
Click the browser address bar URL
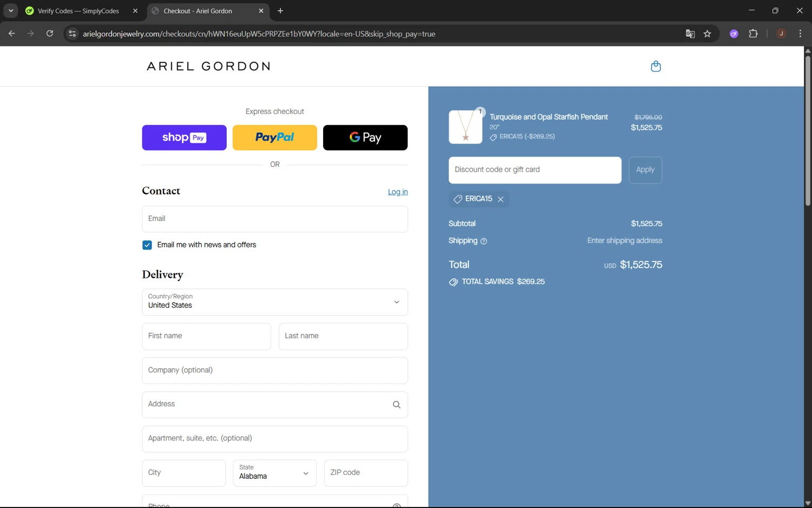click(259, 34)
